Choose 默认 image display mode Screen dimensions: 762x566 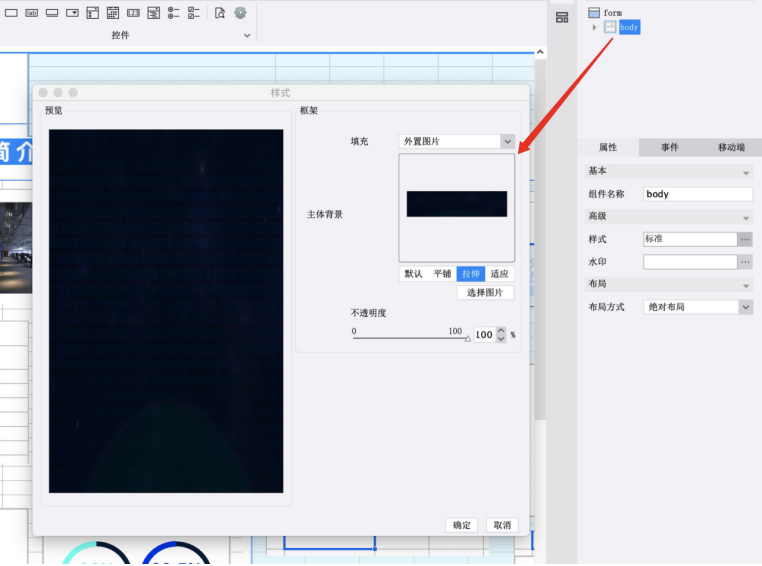point(413,274)
